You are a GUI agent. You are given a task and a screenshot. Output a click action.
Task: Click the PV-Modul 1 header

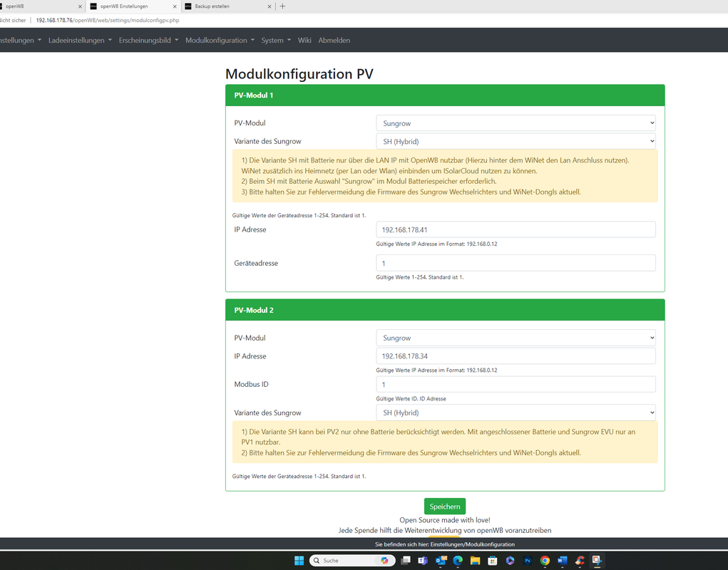click(x=445, y=95)
